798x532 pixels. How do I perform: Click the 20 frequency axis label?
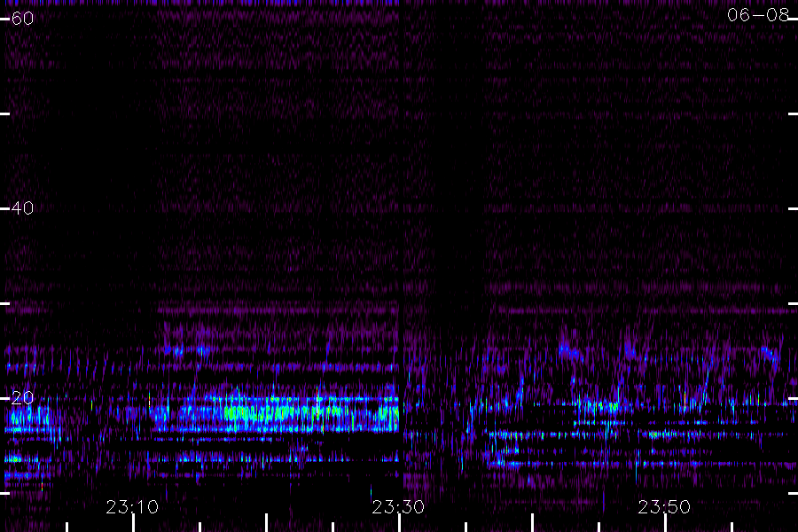(22, 398)
